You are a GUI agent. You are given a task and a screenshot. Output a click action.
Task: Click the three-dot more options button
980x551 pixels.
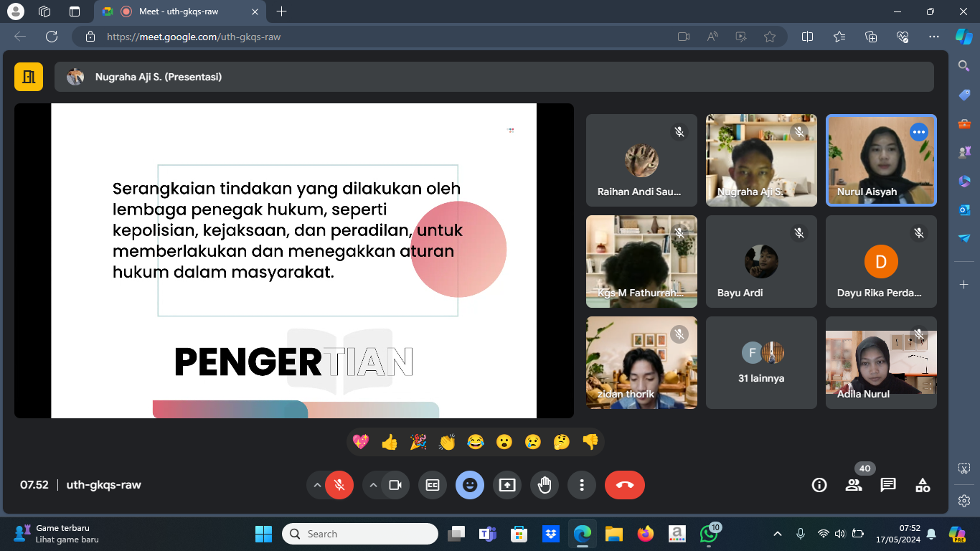tap(582, 485)
